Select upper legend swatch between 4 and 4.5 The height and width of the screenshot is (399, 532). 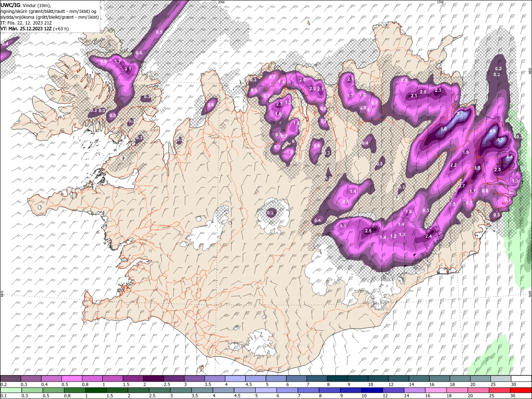click(235, 379)
